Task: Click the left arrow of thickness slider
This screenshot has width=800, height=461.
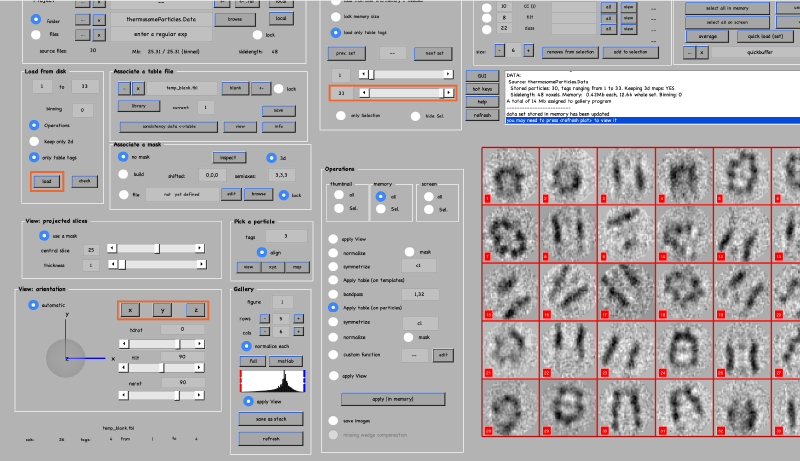Action: 111,265
